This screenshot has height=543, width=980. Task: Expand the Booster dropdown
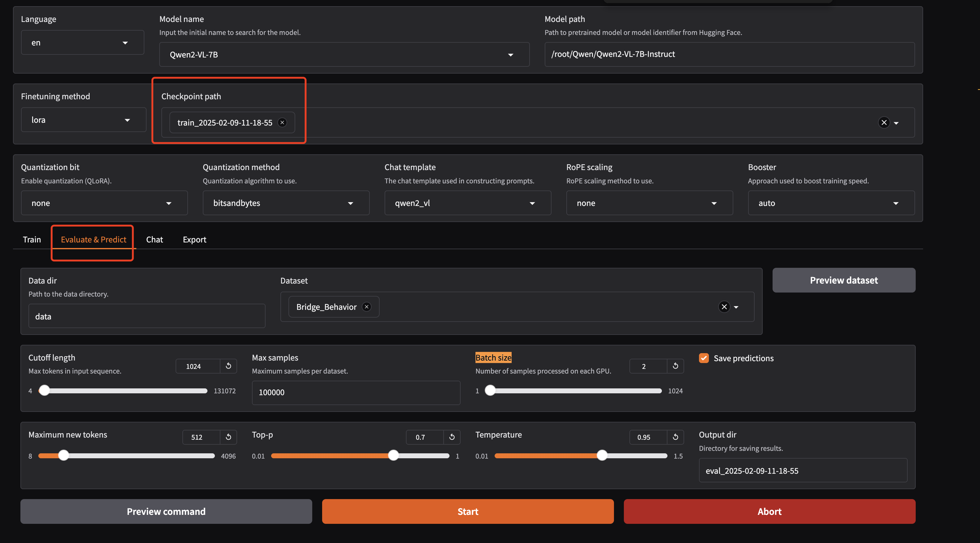pyautogui.click(x=831, y=203)
